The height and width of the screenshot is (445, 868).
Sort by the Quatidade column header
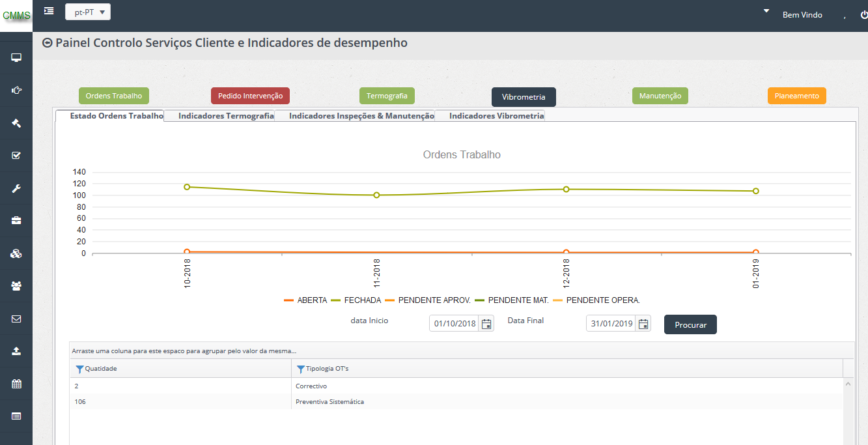click(101, 369)
